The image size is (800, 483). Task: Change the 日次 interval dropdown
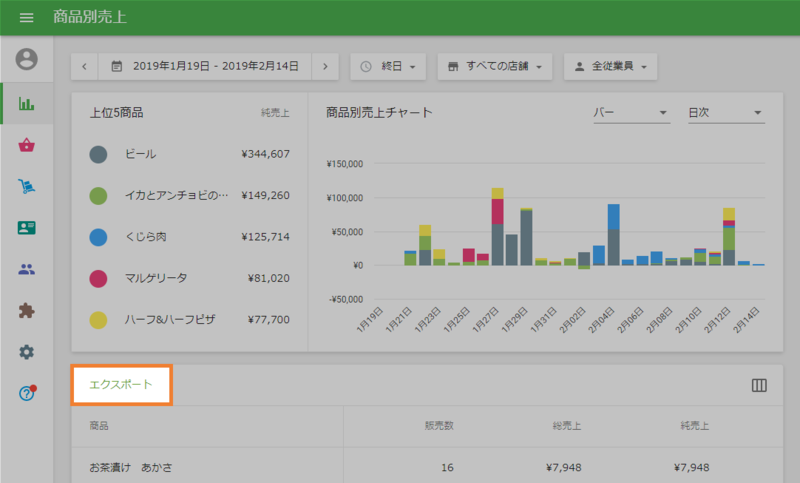724,113
